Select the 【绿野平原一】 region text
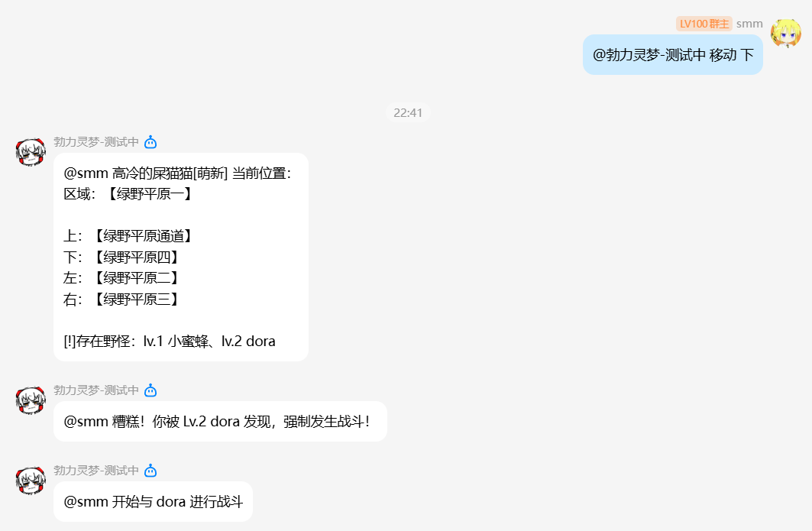The height and width of the screenshot is (531, 812). pos(150,194)
